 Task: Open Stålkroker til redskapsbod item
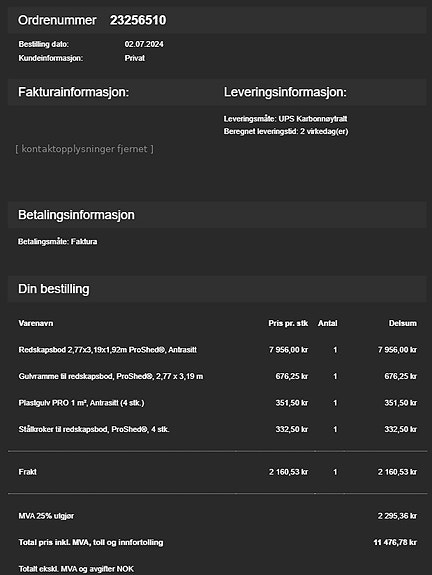94,429
